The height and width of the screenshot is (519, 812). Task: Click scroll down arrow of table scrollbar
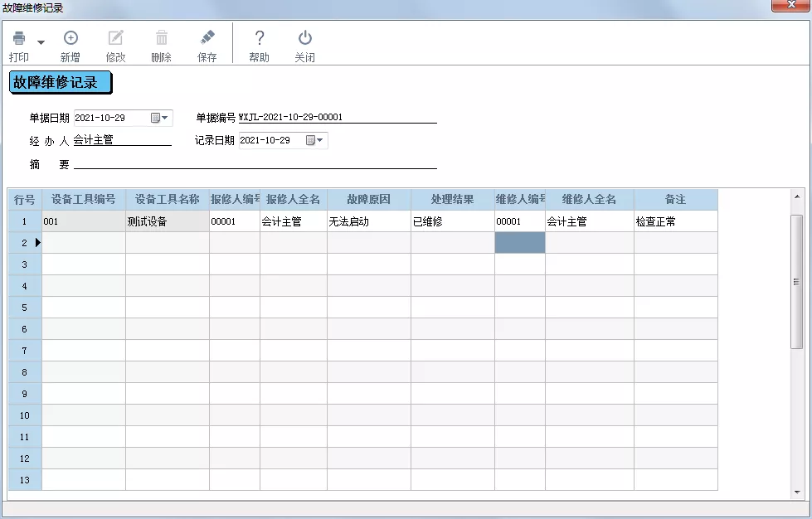(797, 492)
